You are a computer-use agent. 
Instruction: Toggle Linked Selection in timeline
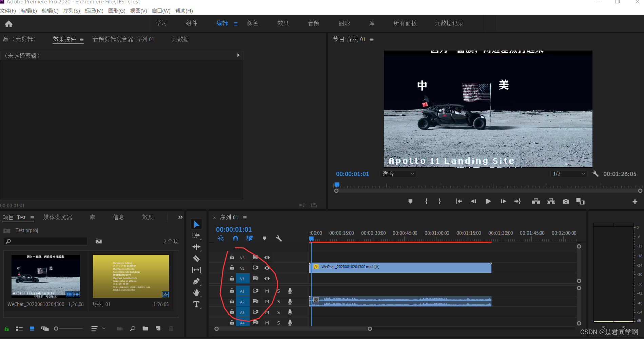point(250,239)
